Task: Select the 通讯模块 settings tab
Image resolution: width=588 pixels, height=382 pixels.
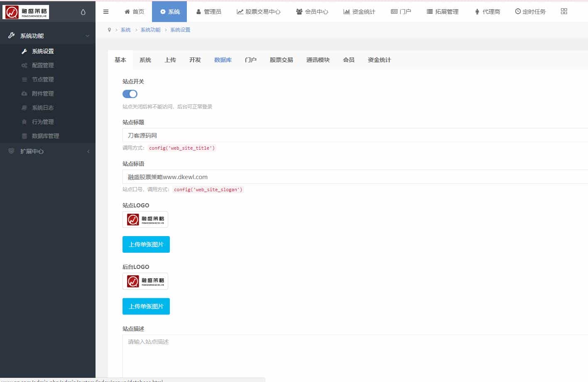Action: click(318, 60)
